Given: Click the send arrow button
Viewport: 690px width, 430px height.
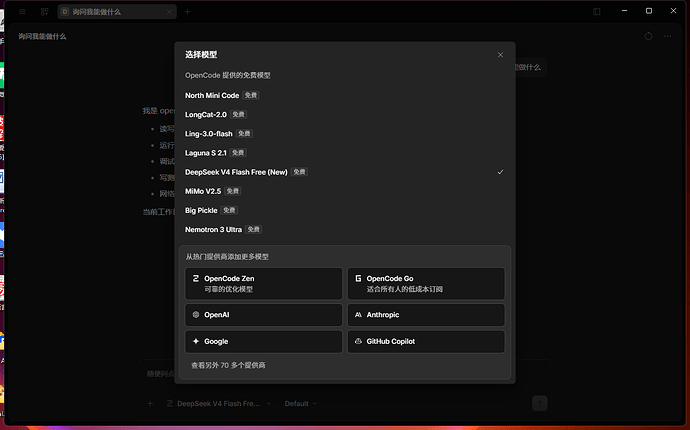Looking at the screenshot, I should [540, 403].
